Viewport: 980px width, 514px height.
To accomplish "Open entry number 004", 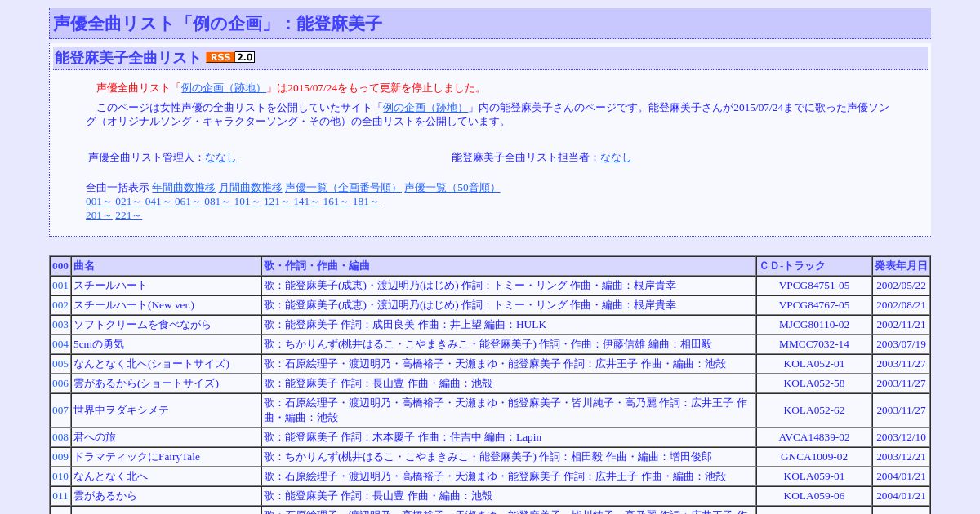I will [x=60, y=344].
